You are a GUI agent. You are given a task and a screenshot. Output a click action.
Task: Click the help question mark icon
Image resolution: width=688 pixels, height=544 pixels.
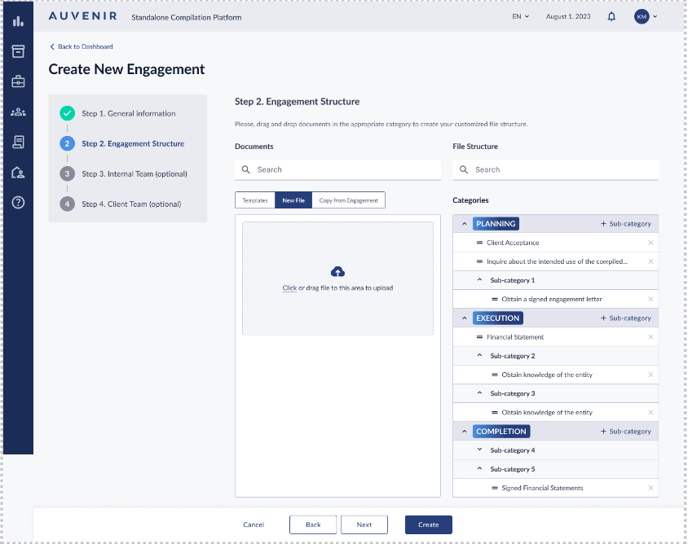(18, 202)
